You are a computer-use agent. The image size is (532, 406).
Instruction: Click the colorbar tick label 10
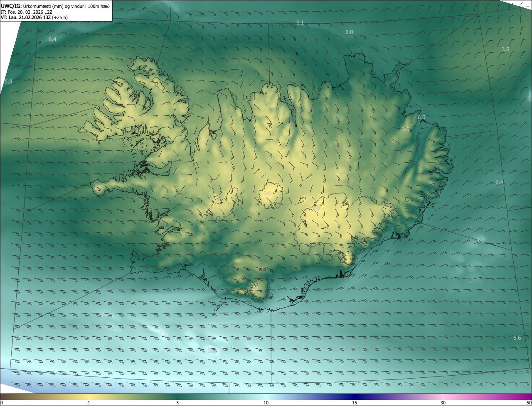pyautogui.click(x=266, y=403)
